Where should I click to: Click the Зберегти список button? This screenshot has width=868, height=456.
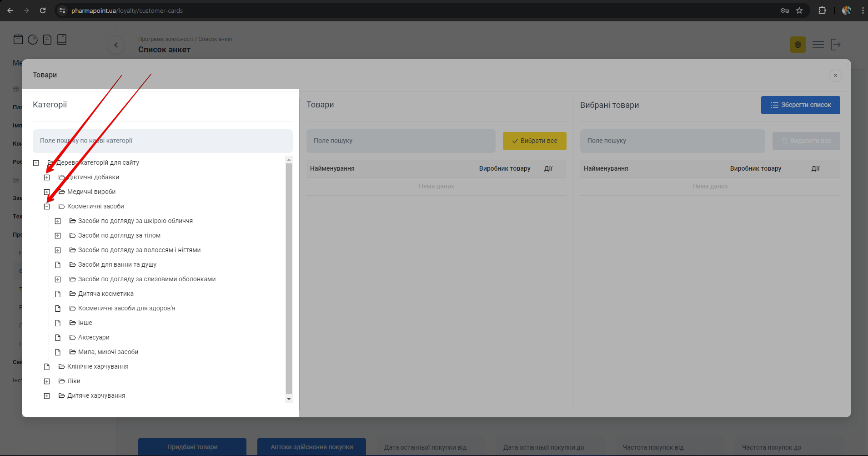pyautogui.click(x=800, y=105)
